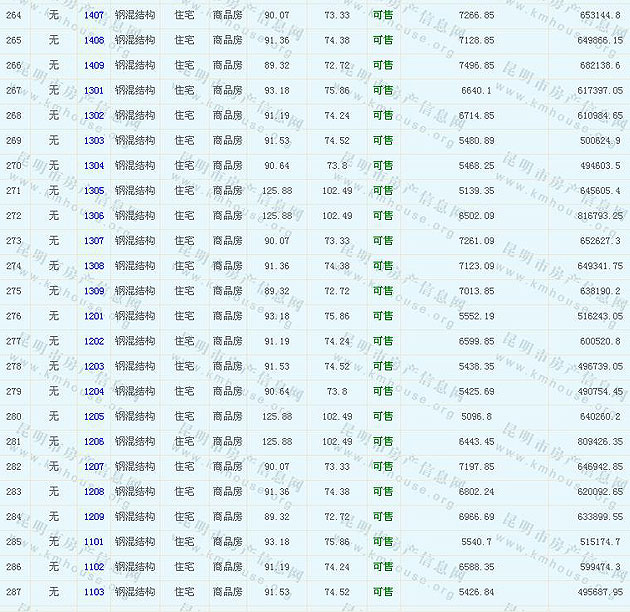View room 1305 details link
This screenshot has width=630, height=612.
pyautogui.click(x=94, y=190)
